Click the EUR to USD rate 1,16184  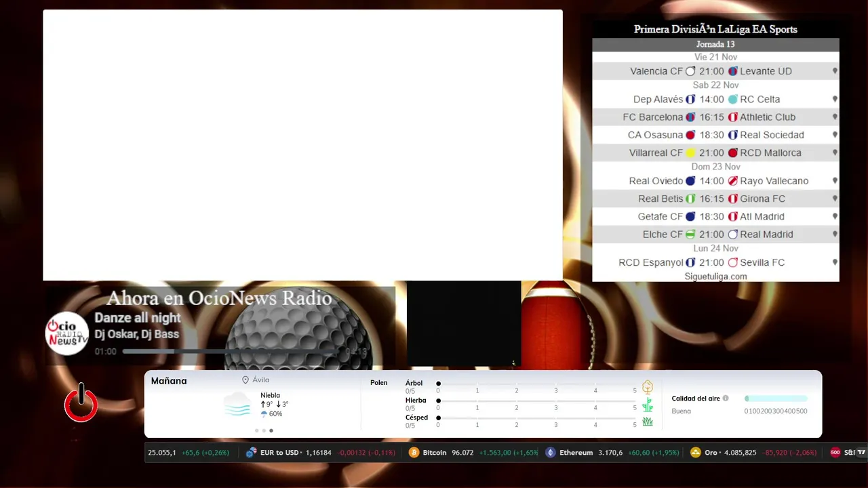[x=318, y=453]
